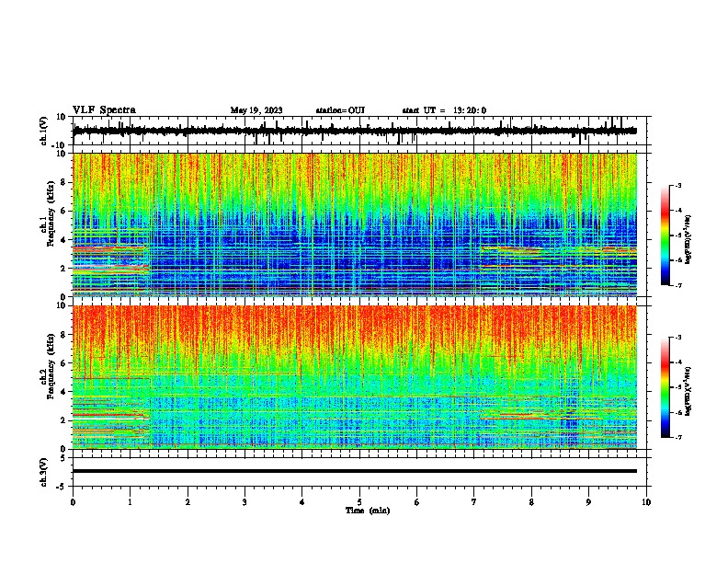The image size is (728, 563).
Task: Click the "start UT = 13:20:0" text
Action: (444, 110)
